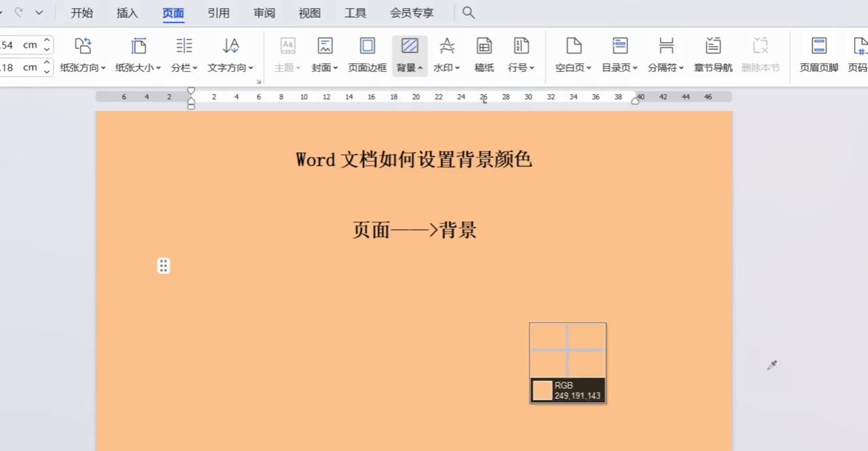Screen dimensions: 868x451
Task: Switch to the 审阅 tab
Action: [264, 13]
